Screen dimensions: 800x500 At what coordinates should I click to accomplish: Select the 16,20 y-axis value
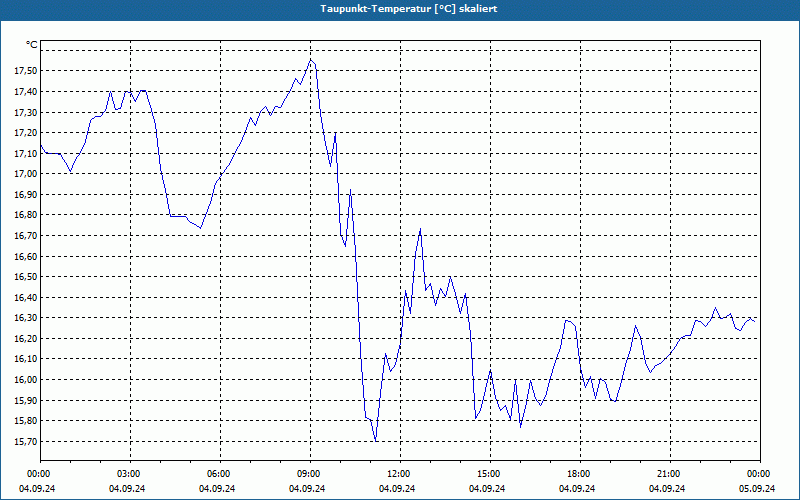[24, 339]
